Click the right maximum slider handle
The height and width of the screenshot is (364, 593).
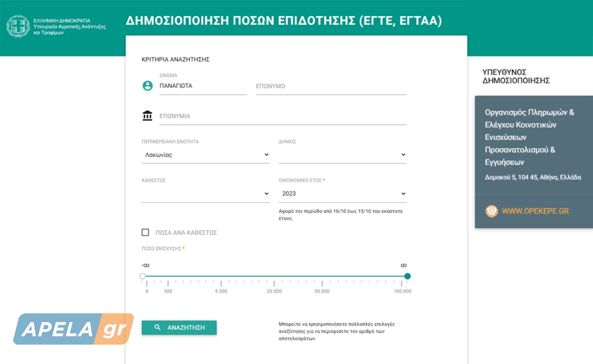[407, 276]
